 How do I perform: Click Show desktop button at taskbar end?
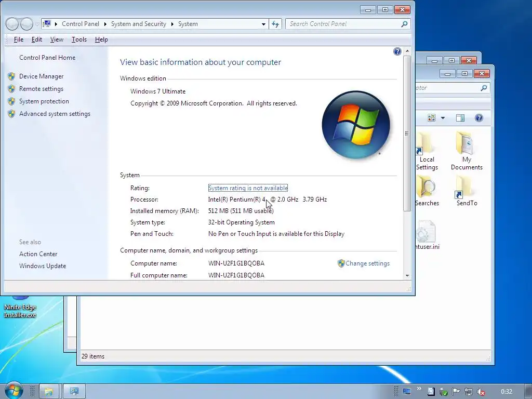pyautogui.click(x=528, y=392)
